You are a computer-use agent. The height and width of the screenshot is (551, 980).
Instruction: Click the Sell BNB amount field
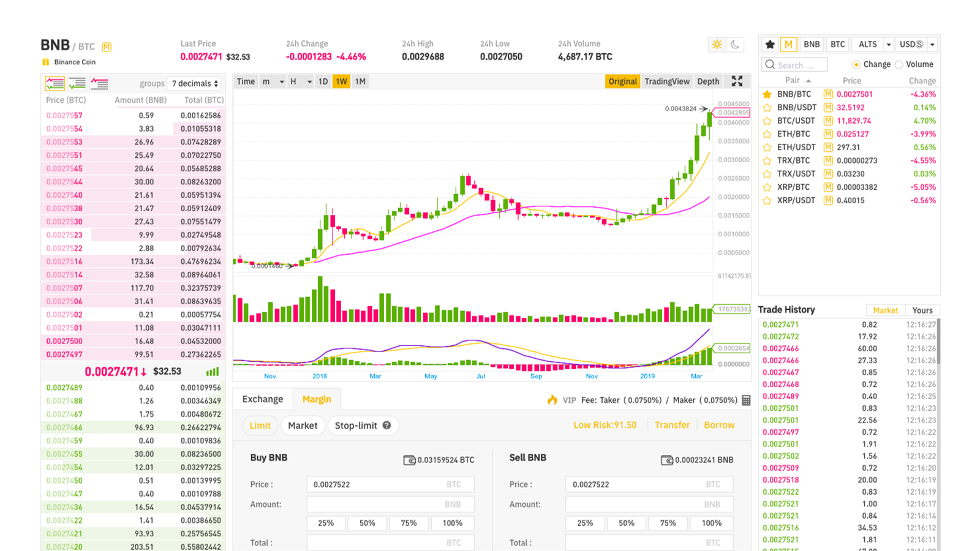[x=649, y=504]
